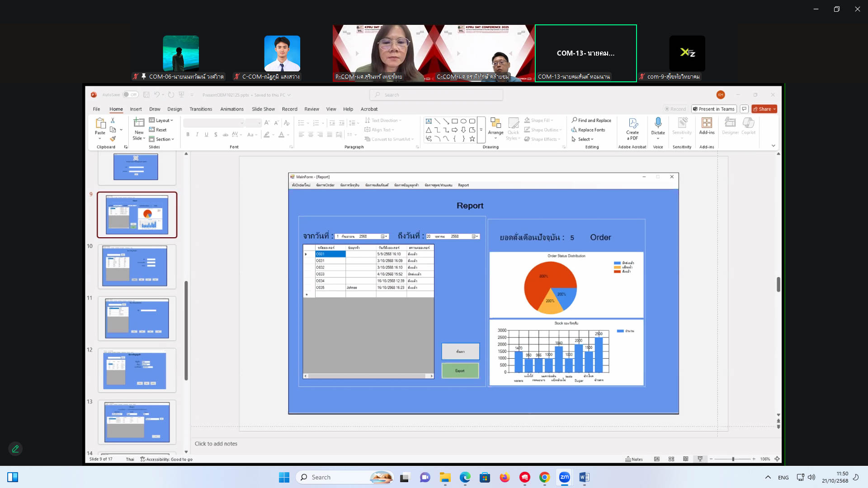Click Create a PDF Acrobat icon
The width and height of the screenshot is (868, 488).
point(632,124)
